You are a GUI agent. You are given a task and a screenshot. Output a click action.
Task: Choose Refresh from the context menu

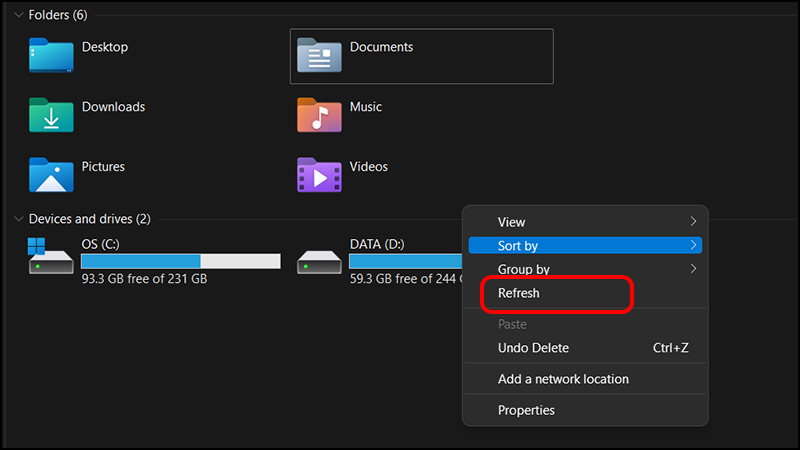(x=519, y=294)
